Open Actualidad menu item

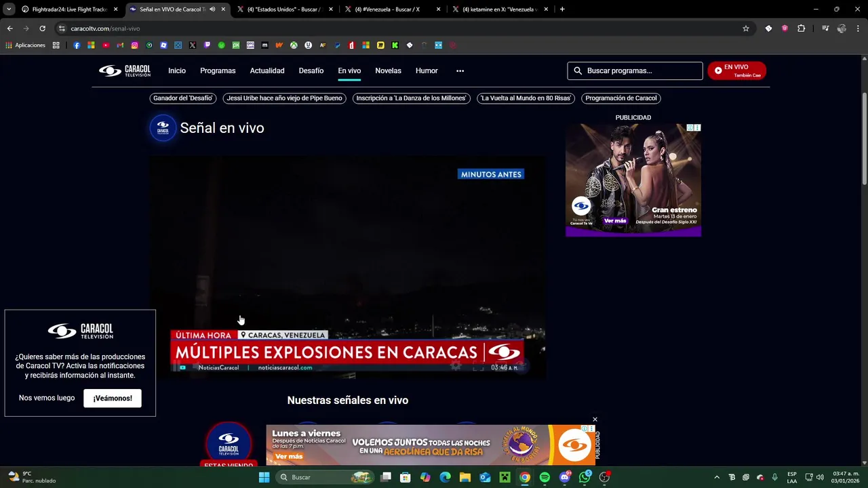[267, 70]
